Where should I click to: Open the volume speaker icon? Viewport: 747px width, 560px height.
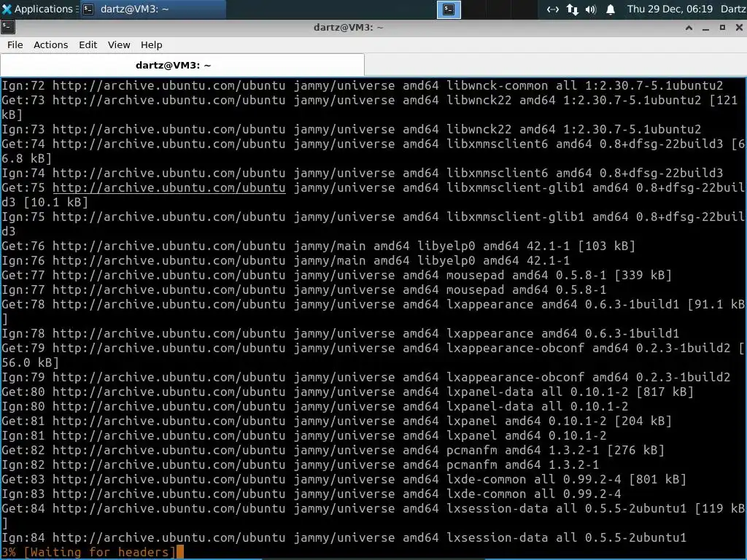(x=591, y=9)
